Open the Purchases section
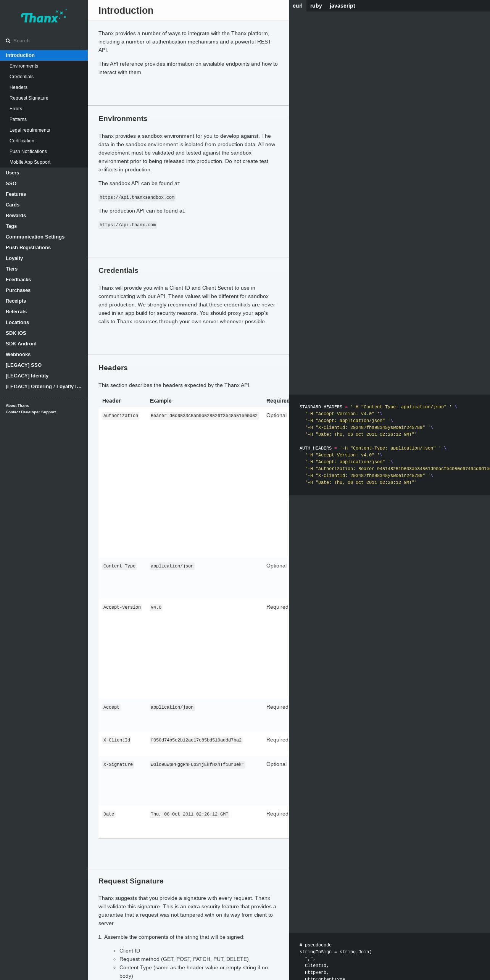The height and width of the screenshot is (980, 490). (x=44, y=290)
